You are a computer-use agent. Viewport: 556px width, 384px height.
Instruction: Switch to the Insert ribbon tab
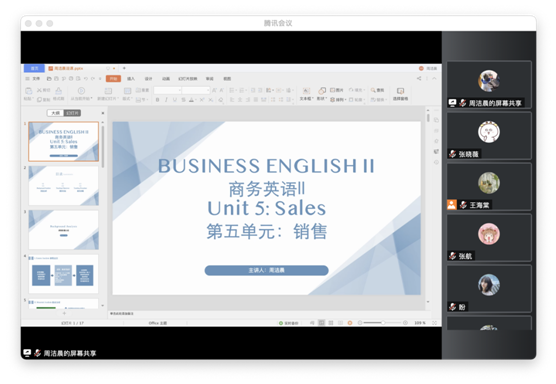tap(131, 78)
